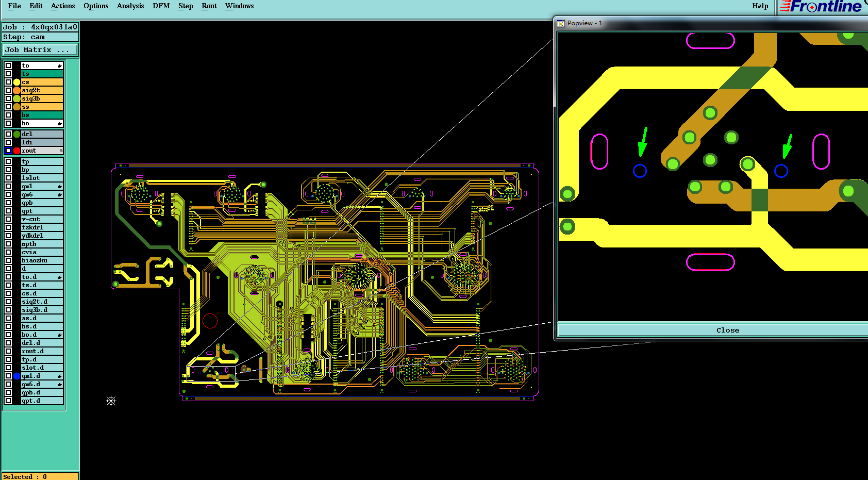
Task: Select the 'tp' layer row
Action: pos(42,161)
